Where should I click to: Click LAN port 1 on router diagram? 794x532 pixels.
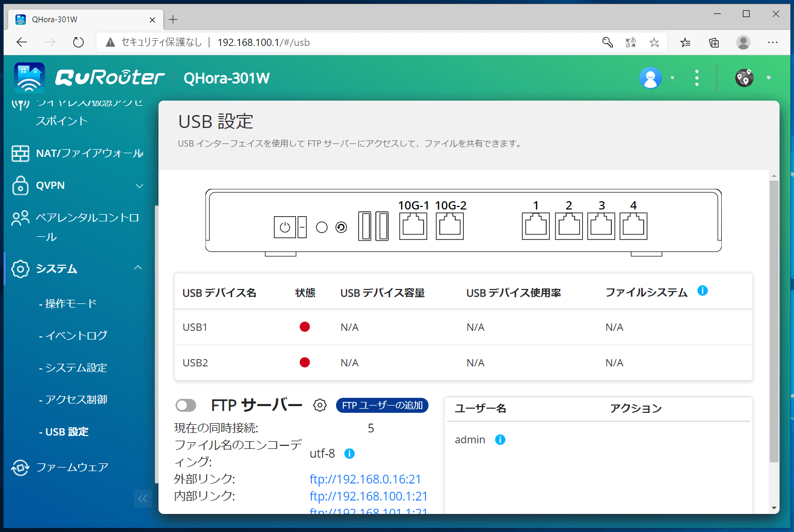pos(536,226)
